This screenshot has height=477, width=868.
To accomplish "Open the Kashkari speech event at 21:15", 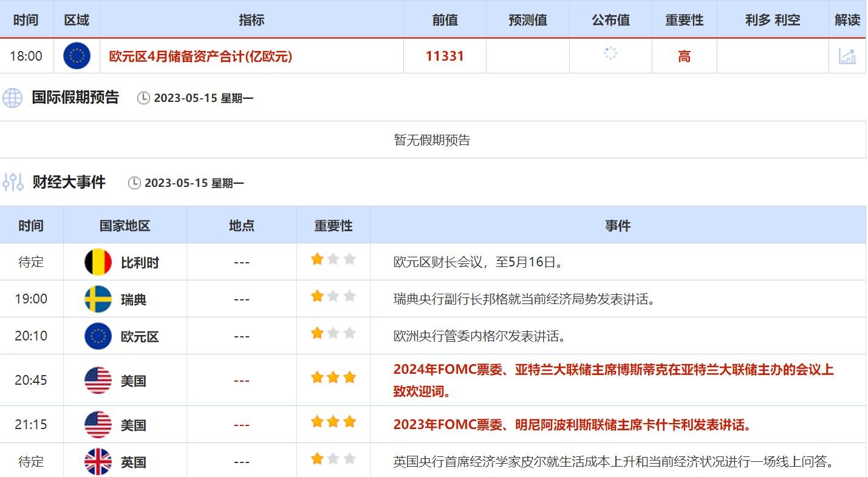I will (572, 425).
